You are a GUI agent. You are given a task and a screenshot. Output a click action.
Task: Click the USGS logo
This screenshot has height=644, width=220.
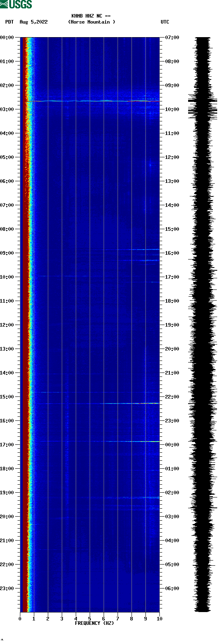click(16, 4)
